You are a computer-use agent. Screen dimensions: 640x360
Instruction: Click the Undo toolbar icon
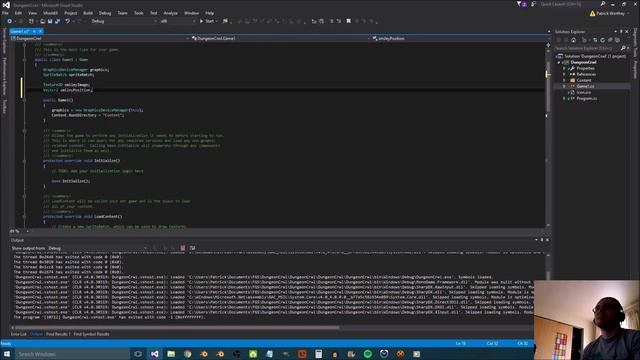[68, 21]
